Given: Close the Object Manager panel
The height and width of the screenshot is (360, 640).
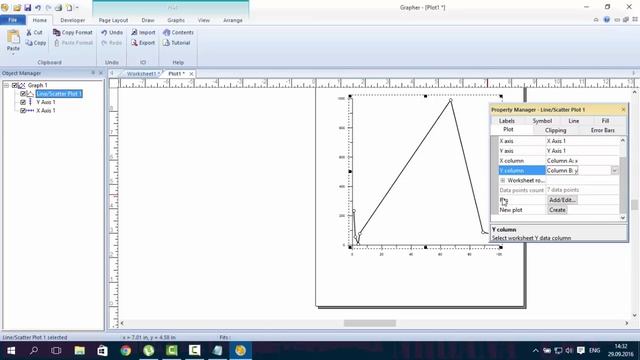Looking at the screenshot, I should 101,73.
